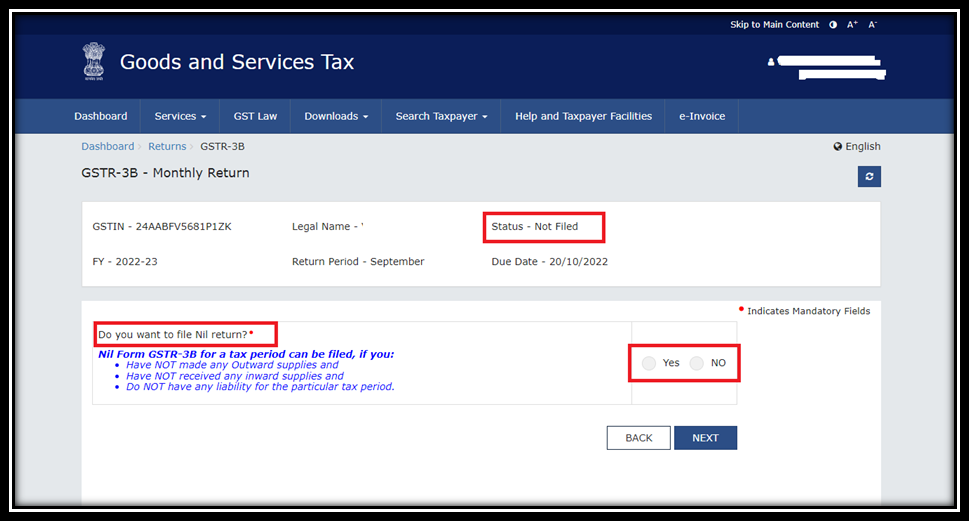Click the GSTR-3B breadcrumb text
969x521 pixels.
coord(222,146)
